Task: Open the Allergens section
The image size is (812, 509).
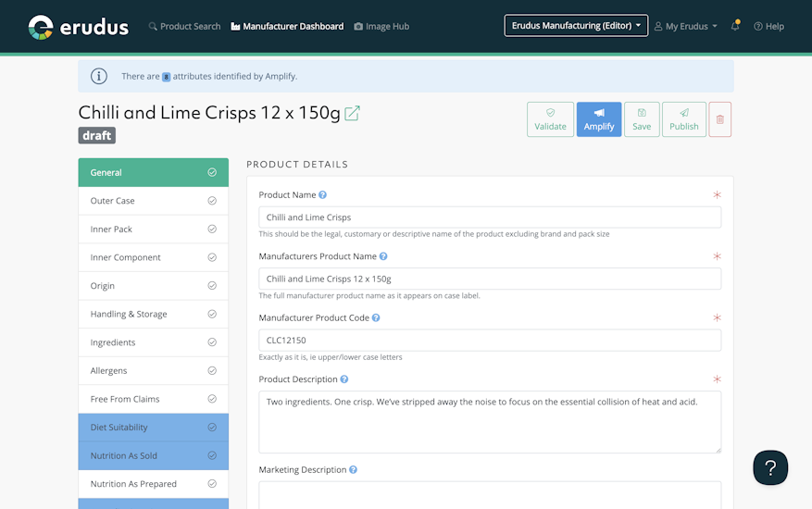Action: 154,371
